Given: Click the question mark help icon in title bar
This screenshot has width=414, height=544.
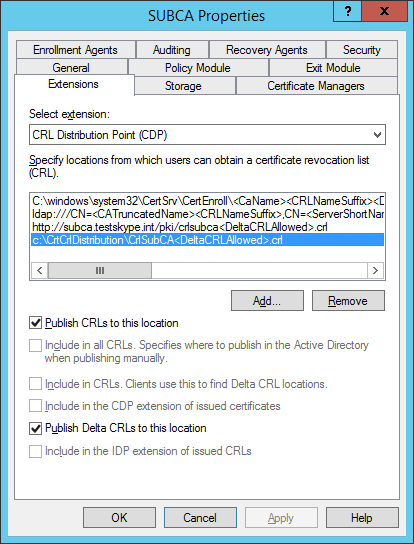Looking at the screenshot, I should click(x=347, y=12).
